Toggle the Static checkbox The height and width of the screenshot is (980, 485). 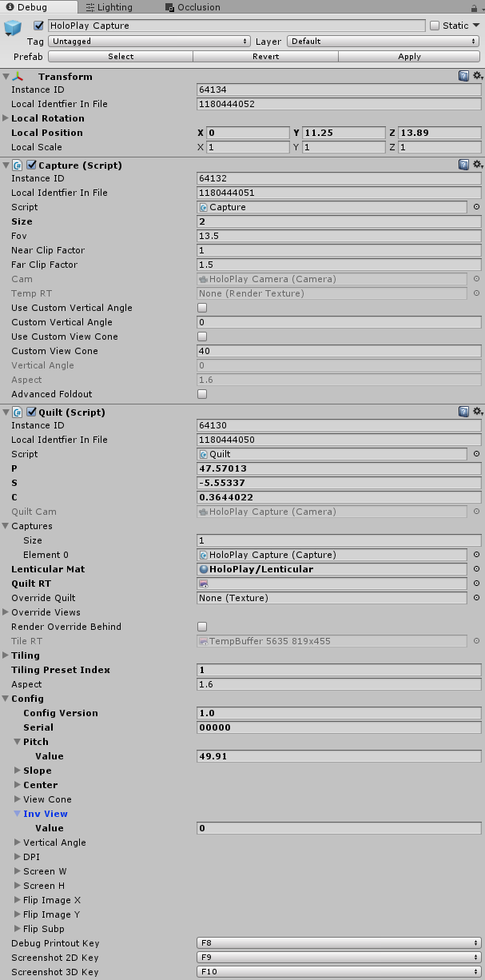click(435, 26)
